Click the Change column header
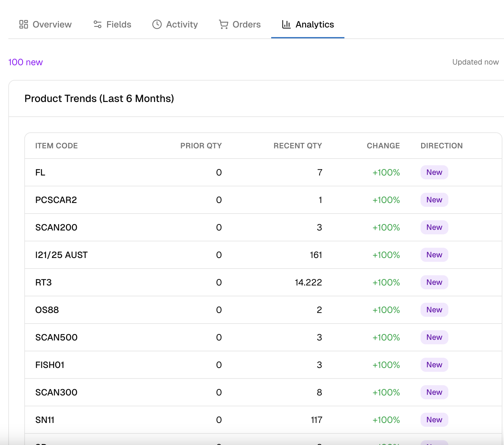This screenshot has height=445, width=504. click(383, 146)
